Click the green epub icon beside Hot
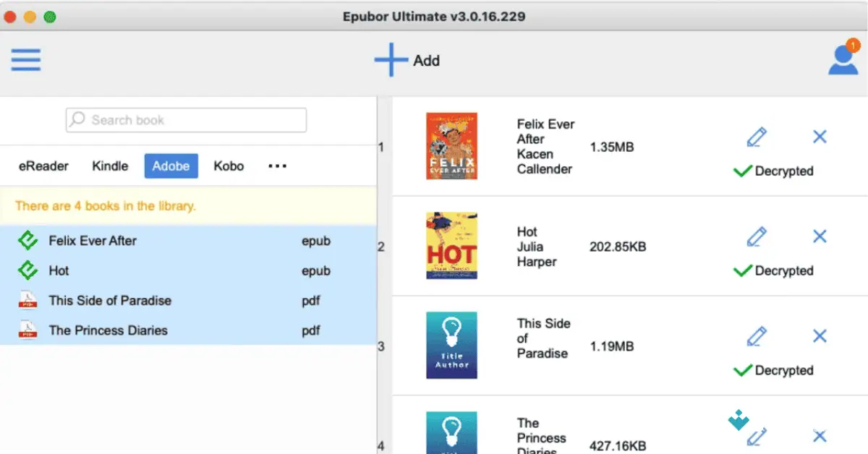 click(x=27, y=270)
